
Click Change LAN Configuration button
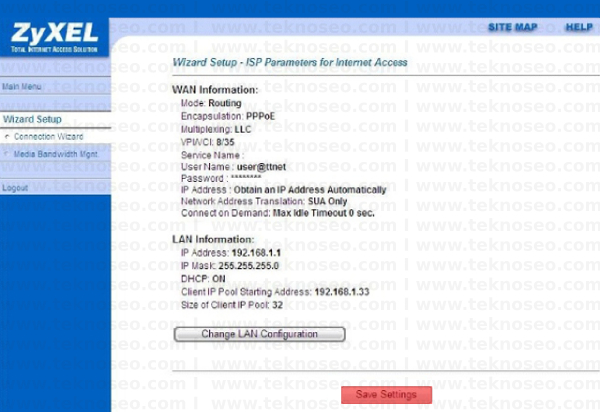(259, 334)
